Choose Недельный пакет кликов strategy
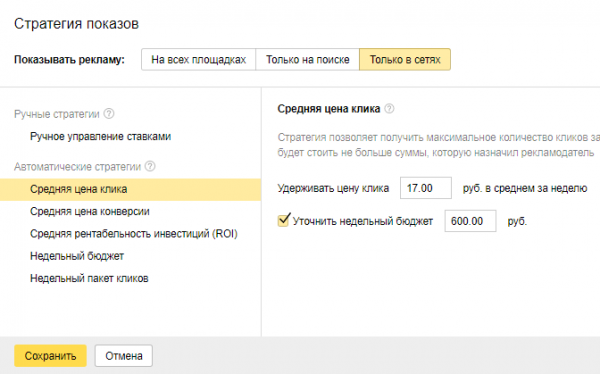The width and height of the screenshot is (600, 374). tap(89, 278)
